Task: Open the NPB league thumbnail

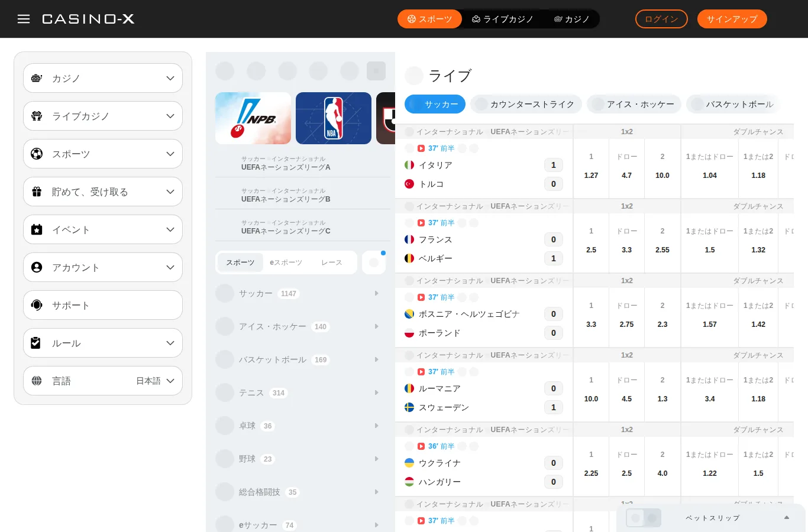Action: point(253,118)
